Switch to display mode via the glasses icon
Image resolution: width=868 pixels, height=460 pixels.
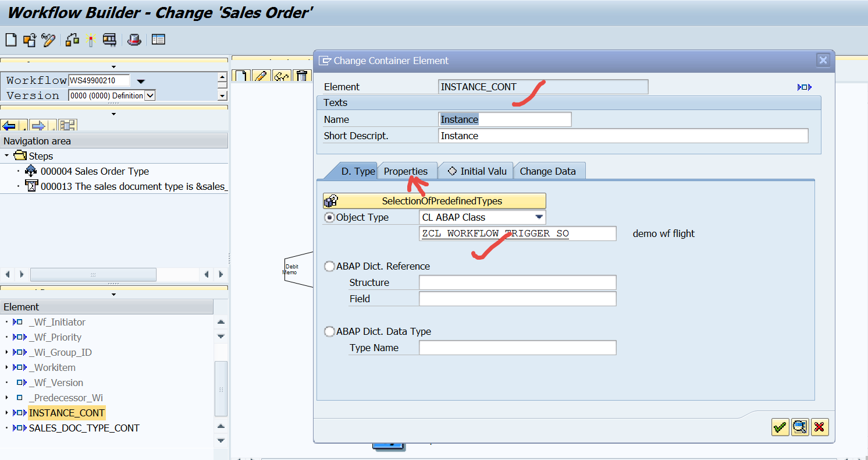(282, 76)
